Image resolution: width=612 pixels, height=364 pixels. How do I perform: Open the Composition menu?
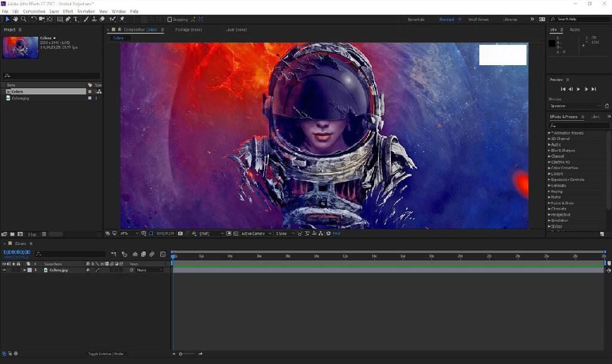click(x=34, y=11)
